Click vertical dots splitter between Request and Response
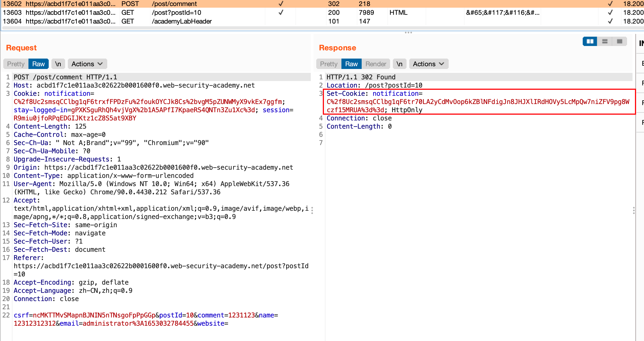 coord(312,210)
